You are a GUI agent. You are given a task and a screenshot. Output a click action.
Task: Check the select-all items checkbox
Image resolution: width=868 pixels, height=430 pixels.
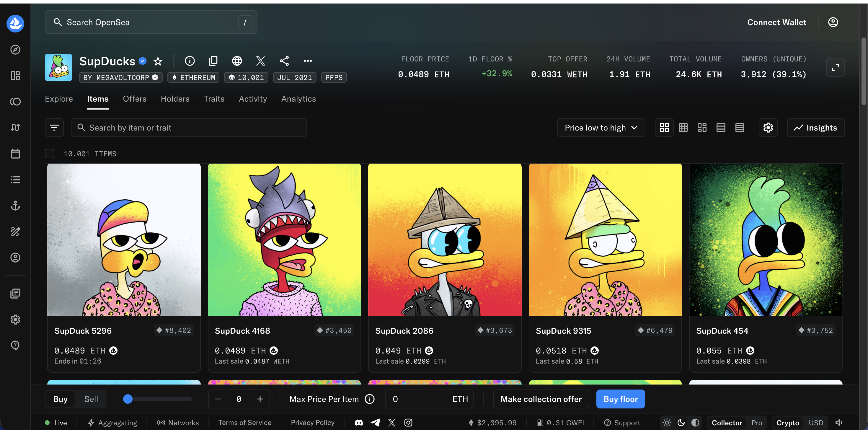(x=50, y=154)
